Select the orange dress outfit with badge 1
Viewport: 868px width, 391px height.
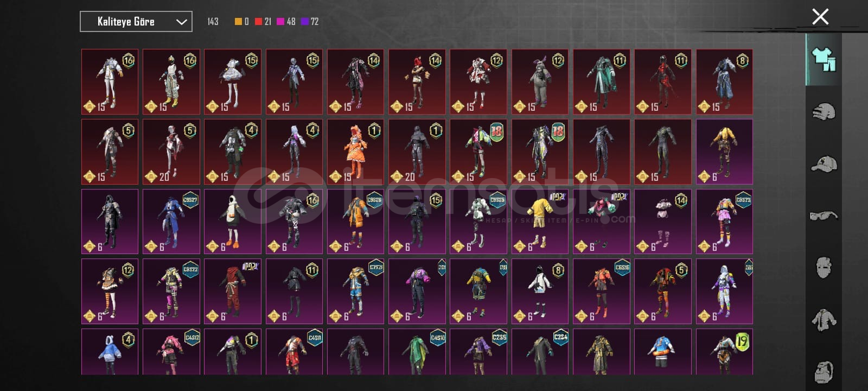tap(355, 152)
